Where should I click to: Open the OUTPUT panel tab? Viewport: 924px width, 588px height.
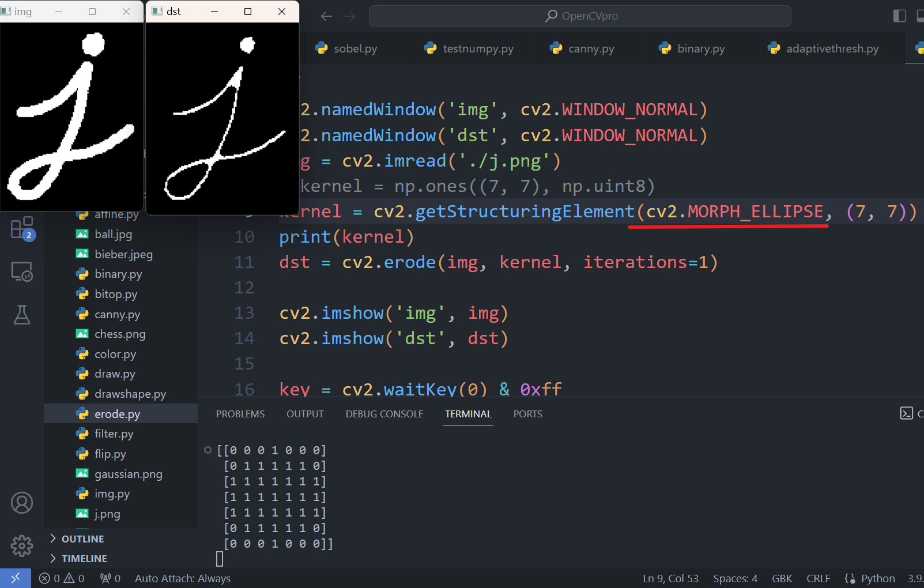(x=305, y=414)
